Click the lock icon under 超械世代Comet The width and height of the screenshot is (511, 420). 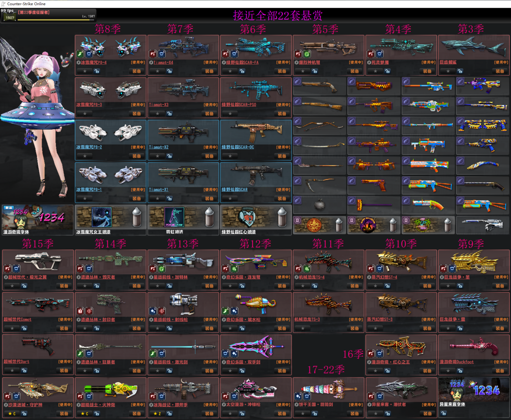click(24, 328)
